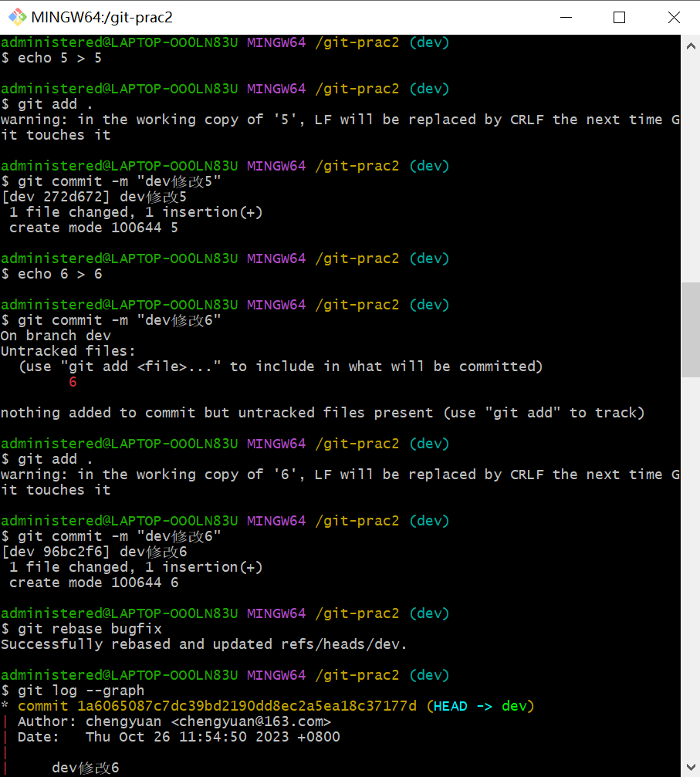Image resolution: width=700 pixels, height=777 pixels.
Task: Click the 'git rebase bugfix' command
Action: (x=90, y=629)
